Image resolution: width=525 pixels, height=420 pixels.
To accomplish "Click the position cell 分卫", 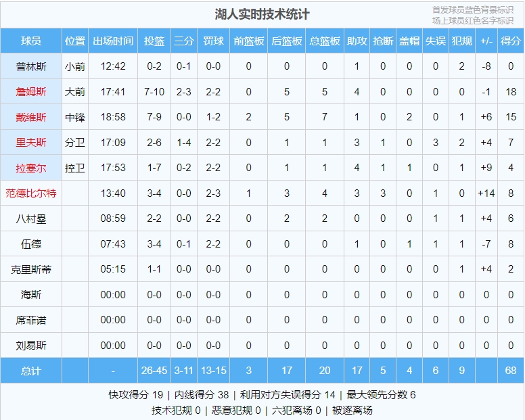I will (x=75, y=143).
